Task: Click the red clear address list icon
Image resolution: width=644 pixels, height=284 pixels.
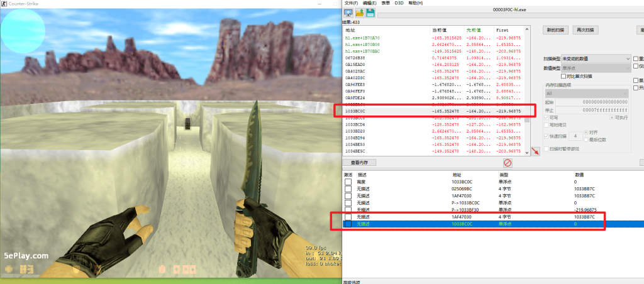Action: (508, 163)
